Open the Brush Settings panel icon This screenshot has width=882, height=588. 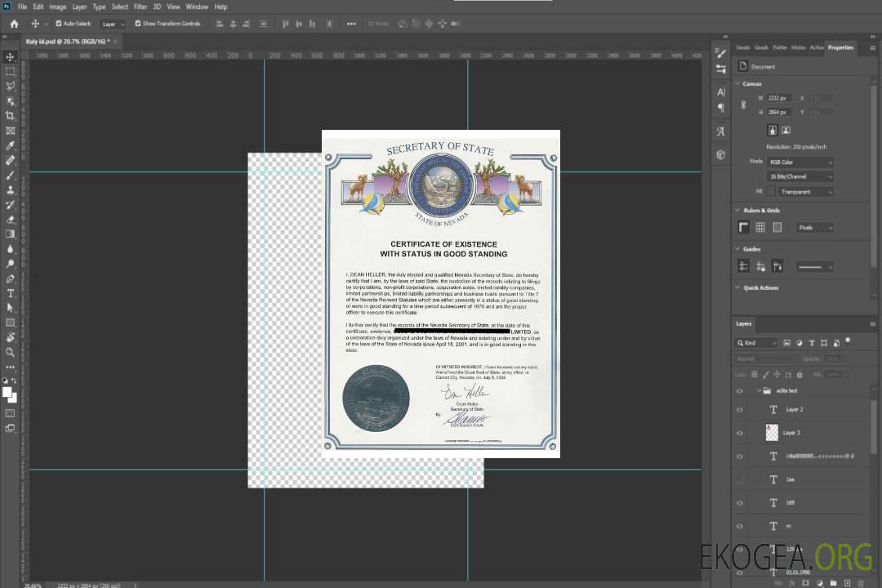pos(720,52)
